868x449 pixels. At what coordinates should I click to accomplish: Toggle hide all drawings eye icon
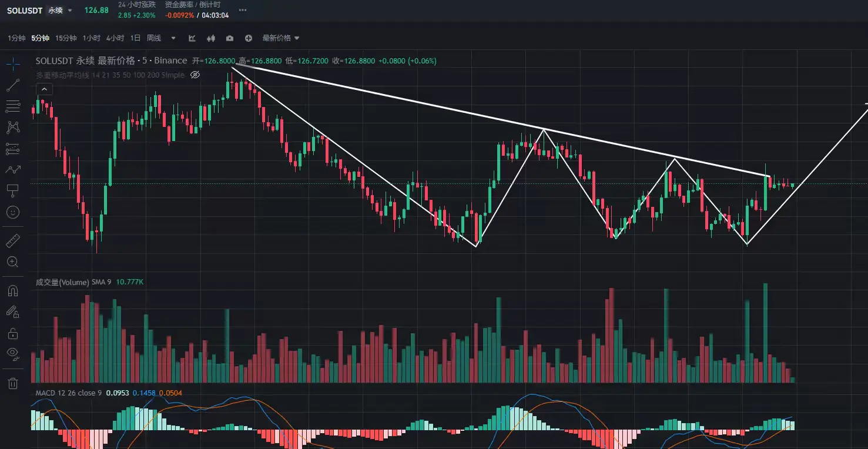pos(12,353)
